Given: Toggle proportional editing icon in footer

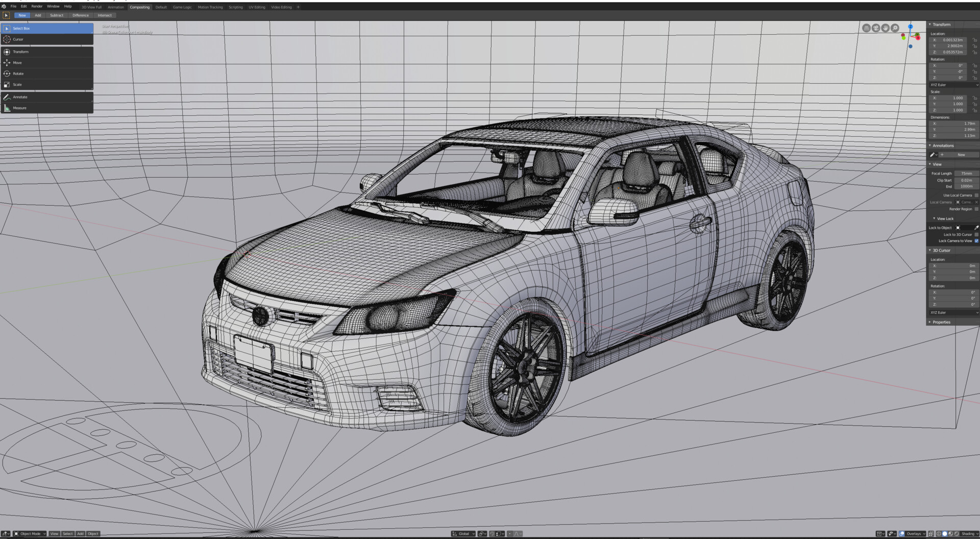Looking at the screenshot, I should point(510,534).
